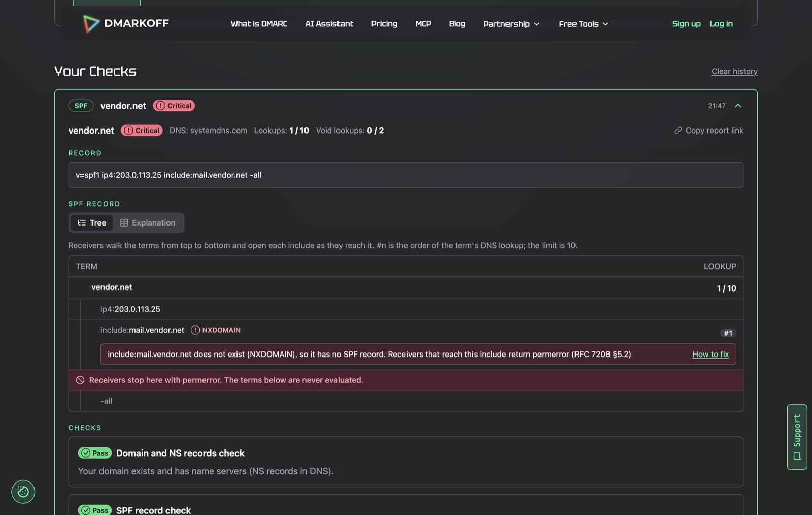The image size is (812, 515).
Task: Click Pass badge on Domain and NS check
Action: pyautogui.click(x=94, y=453)
